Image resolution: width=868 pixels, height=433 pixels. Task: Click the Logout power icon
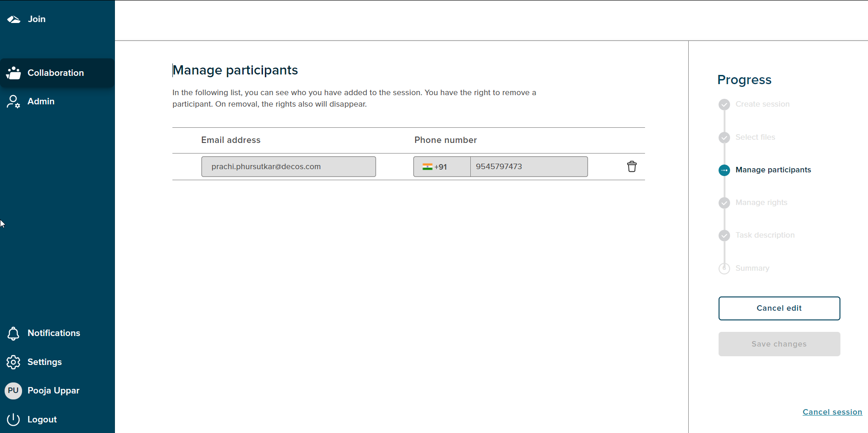[13, 419]
